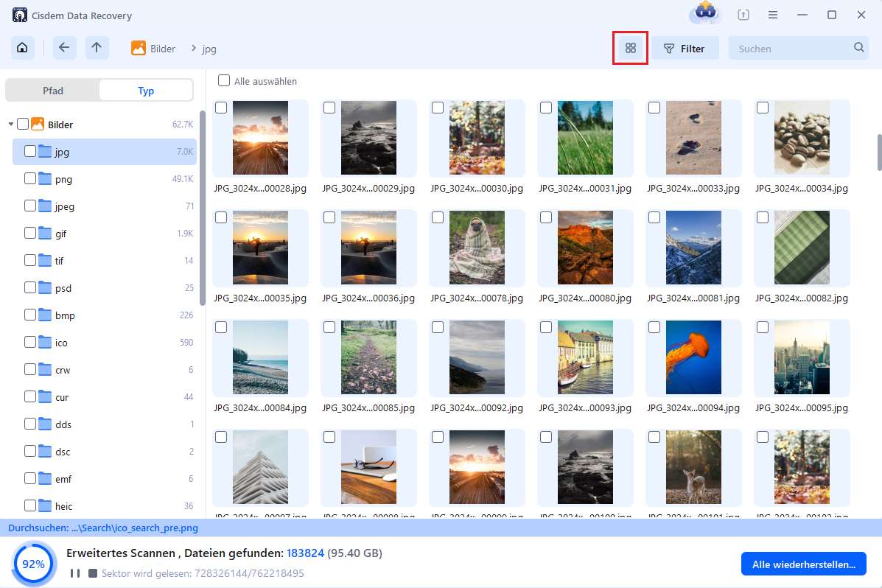The image size is (882, 588).
Task: Go to the home screen icon
Action: [x=23, y=49]
